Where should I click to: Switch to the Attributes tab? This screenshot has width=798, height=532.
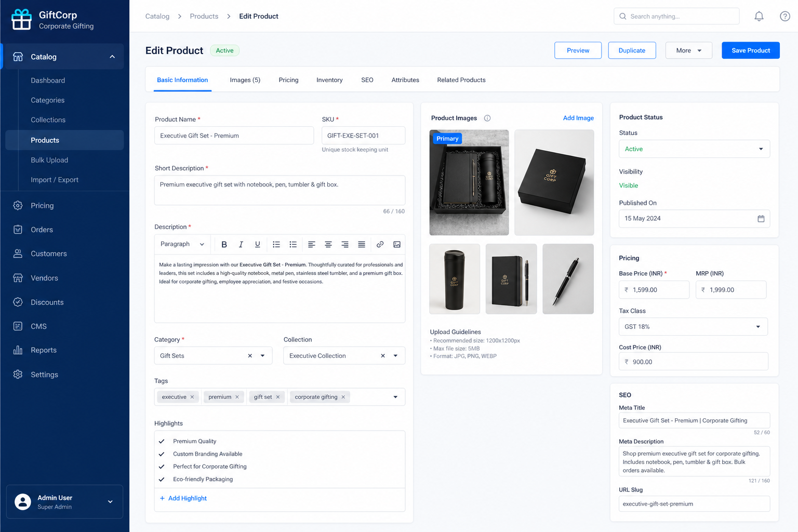(405, 80)
